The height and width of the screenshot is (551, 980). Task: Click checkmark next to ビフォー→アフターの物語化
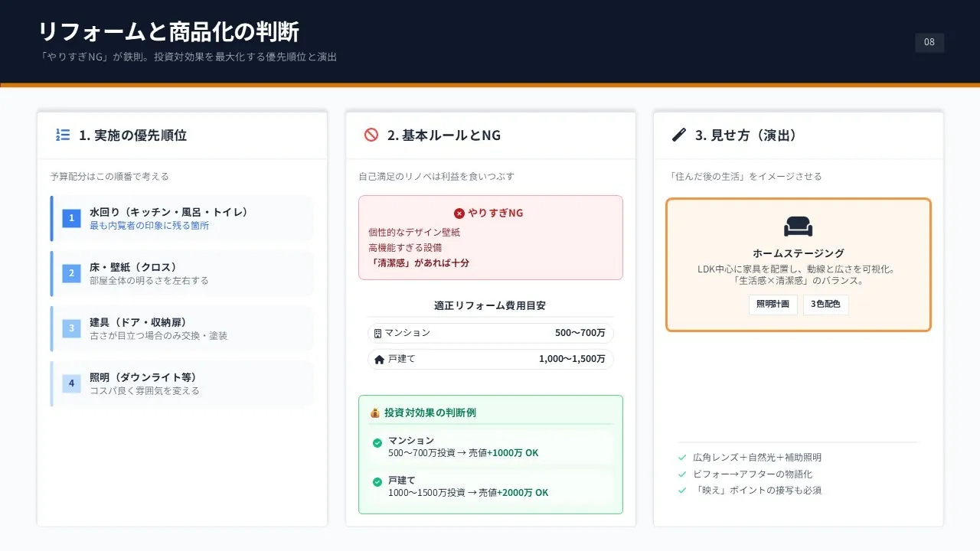point(682,474)
